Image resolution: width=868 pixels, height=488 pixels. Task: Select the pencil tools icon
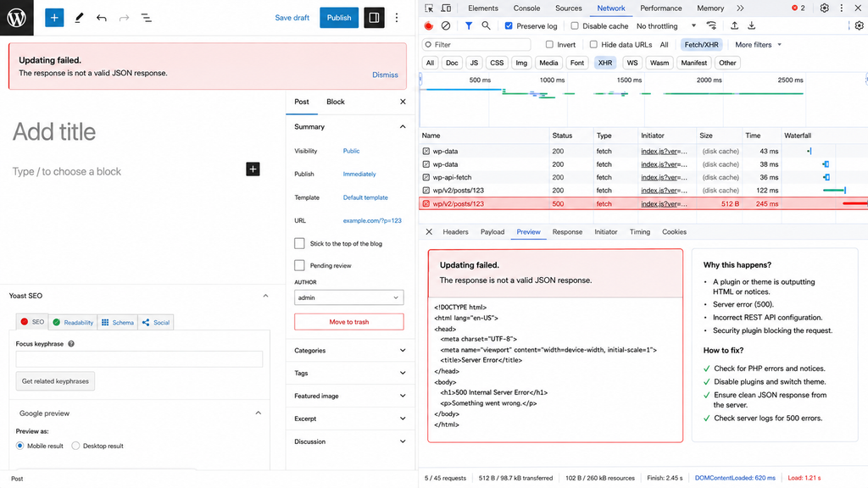[79, 18]
